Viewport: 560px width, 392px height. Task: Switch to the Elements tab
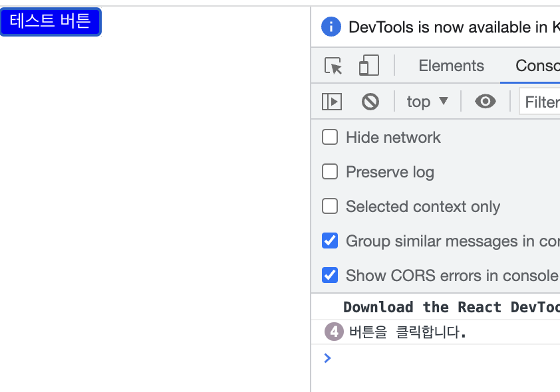(x=451, y=66)
